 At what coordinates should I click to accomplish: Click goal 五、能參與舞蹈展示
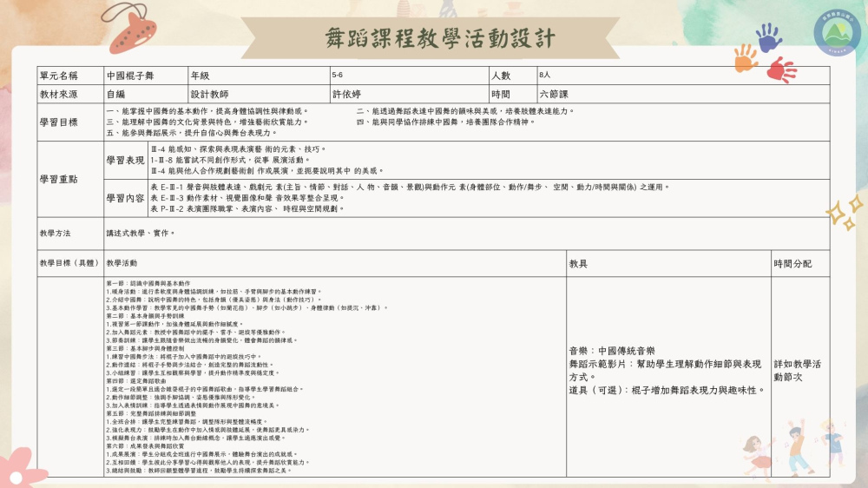[x=192, y=133]
